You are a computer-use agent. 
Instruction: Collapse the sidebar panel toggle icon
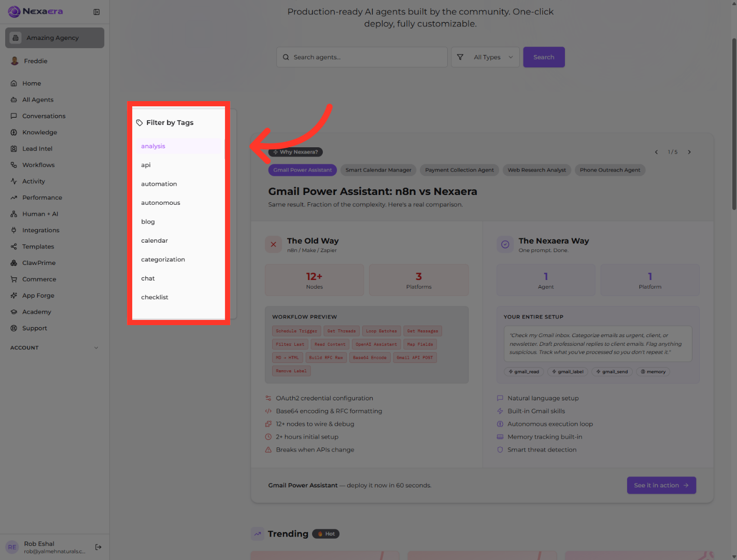click(x=96, y=12)
